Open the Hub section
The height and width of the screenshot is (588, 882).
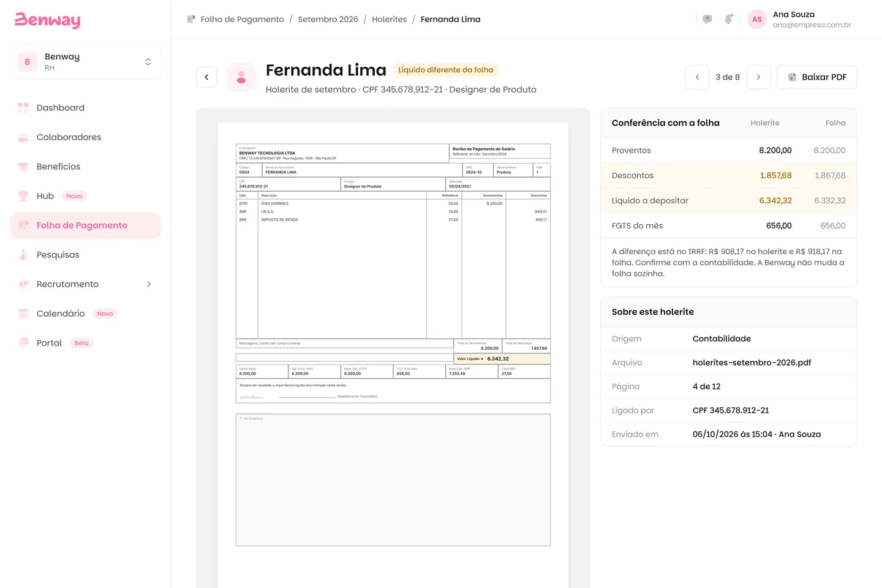85,196
